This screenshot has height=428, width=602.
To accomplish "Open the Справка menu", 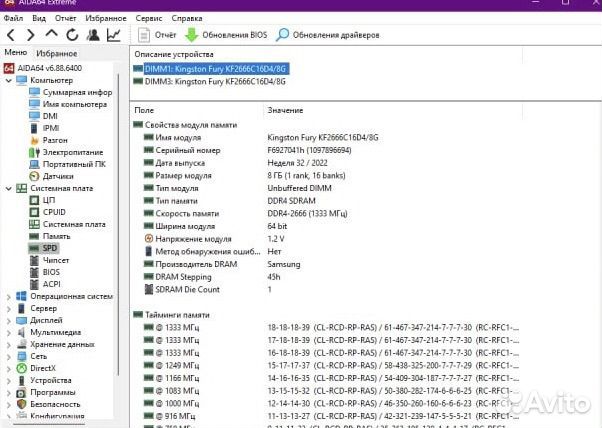I will click(187, 18).
